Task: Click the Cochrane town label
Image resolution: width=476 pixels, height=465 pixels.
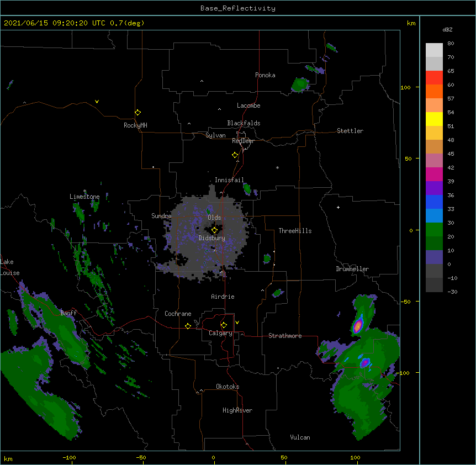Action: 178,314
